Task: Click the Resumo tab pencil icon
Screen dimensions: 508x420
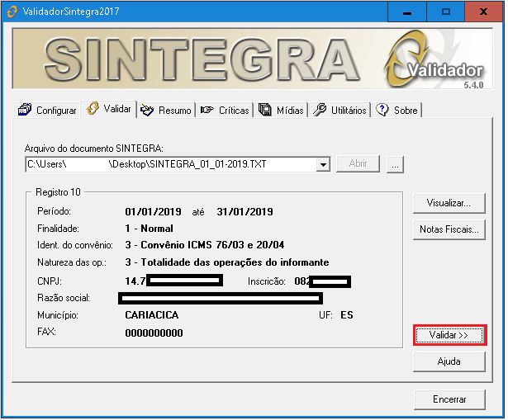Action: pos(147,111)
